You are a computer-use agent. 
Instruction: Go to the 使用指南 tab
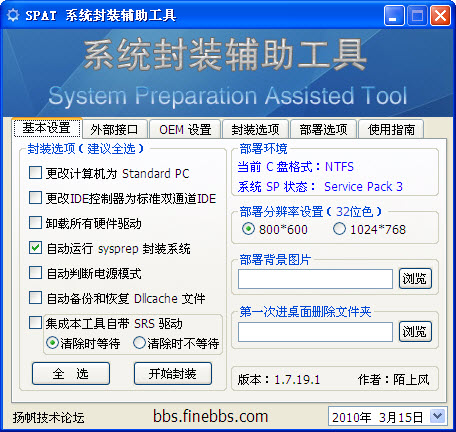pos(391,129)
